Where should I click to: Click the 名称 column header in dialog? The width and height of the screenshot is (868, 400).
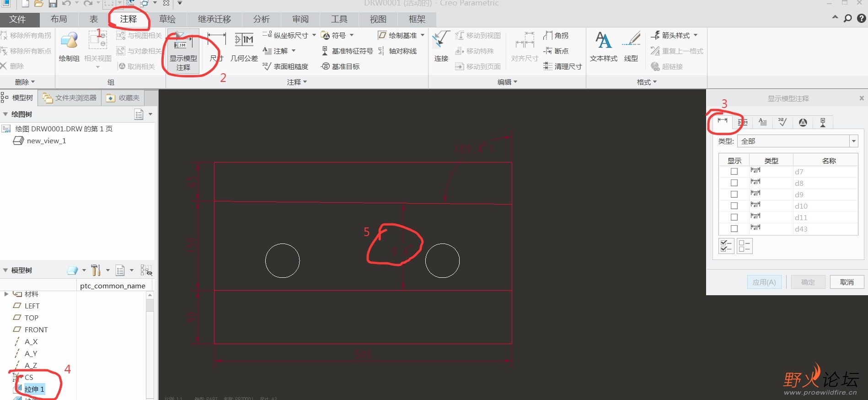point(829,161)
